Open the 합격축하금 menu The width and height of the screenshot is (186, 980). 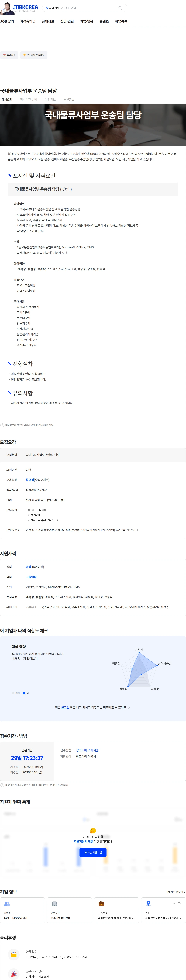[28, 21]
